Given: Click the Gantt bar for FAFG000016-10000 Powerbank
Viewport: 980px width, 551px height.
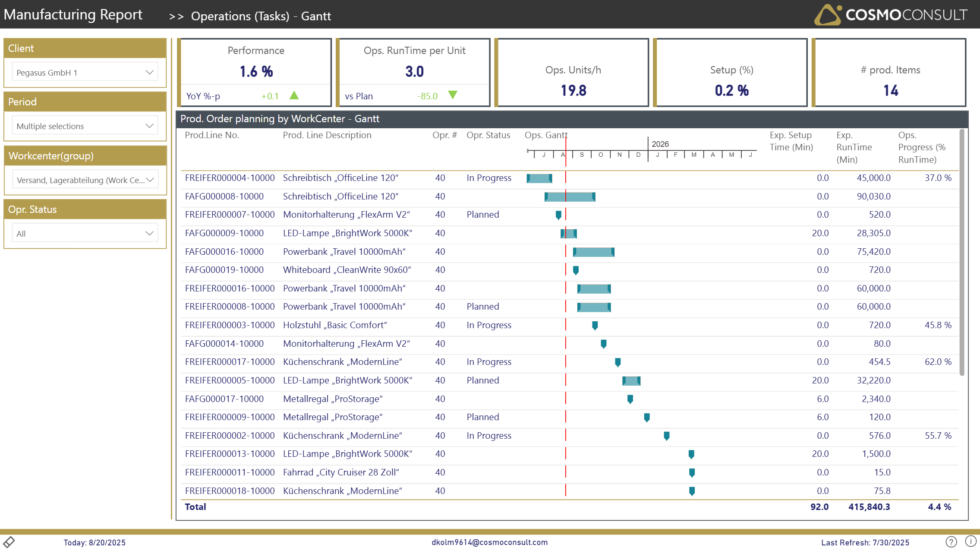Looking at the screenshot, I should point(593,252).
